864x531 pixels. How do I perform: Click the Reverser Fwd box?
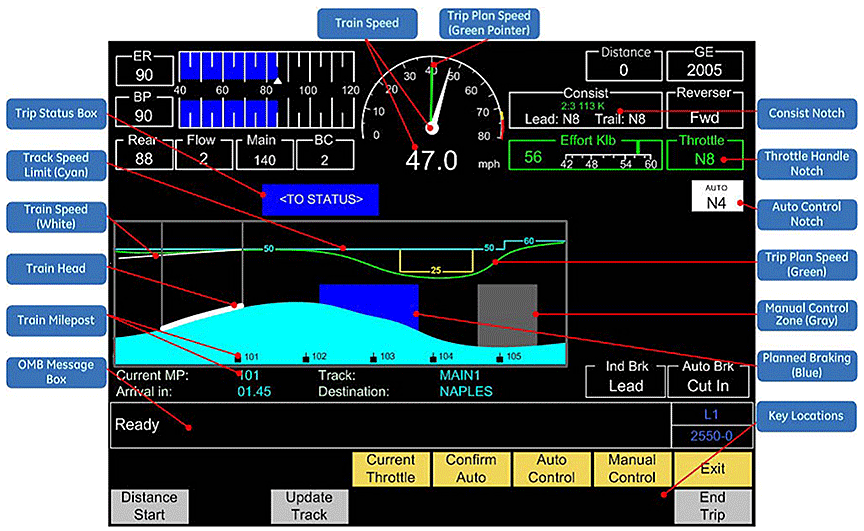707,108
